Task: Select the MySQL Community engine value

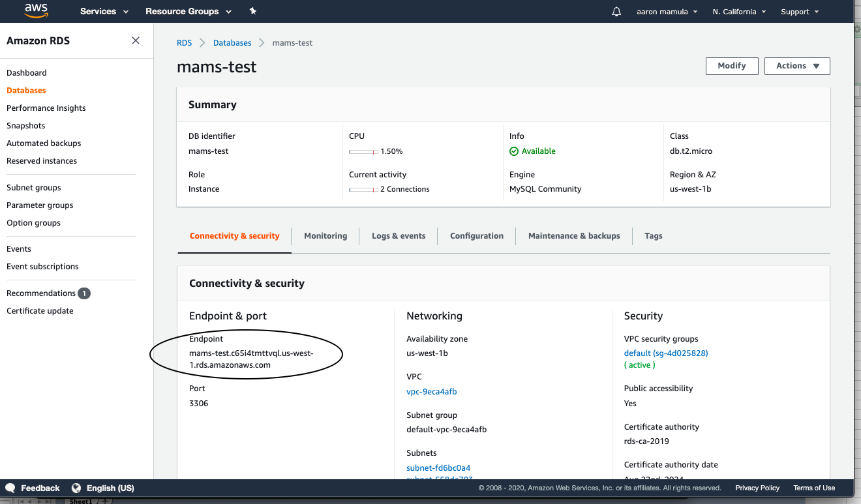Action: point(545,189)
